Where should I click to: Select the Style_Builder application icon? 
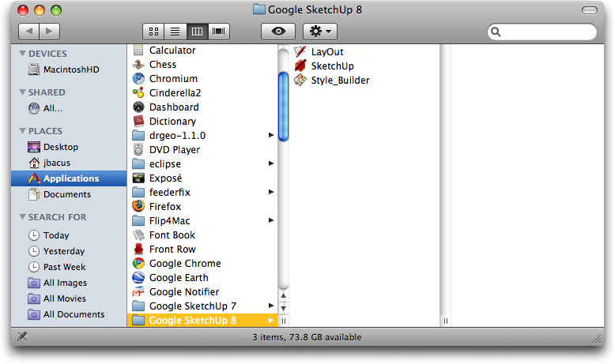pyautogui.click(x=300, y=80)
